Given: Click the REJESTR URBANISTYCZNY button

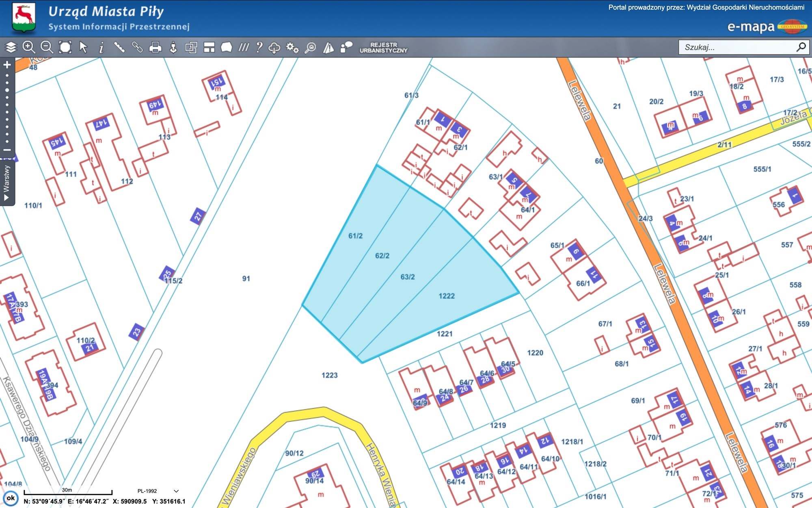Looking at the screenshot, I should pos(383,48).
